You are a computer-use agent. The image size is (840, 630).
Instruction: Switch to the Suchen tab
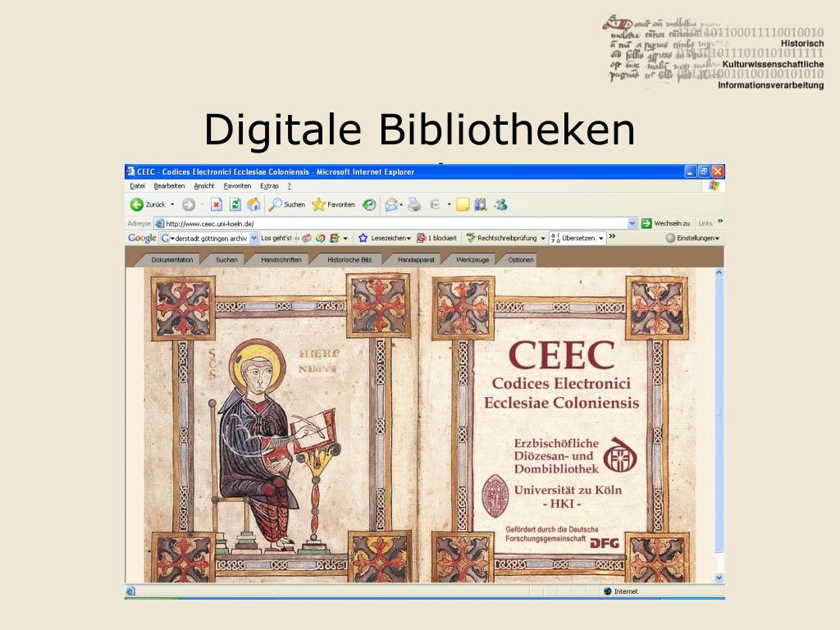pyautogui.click(x=226, y=260)
